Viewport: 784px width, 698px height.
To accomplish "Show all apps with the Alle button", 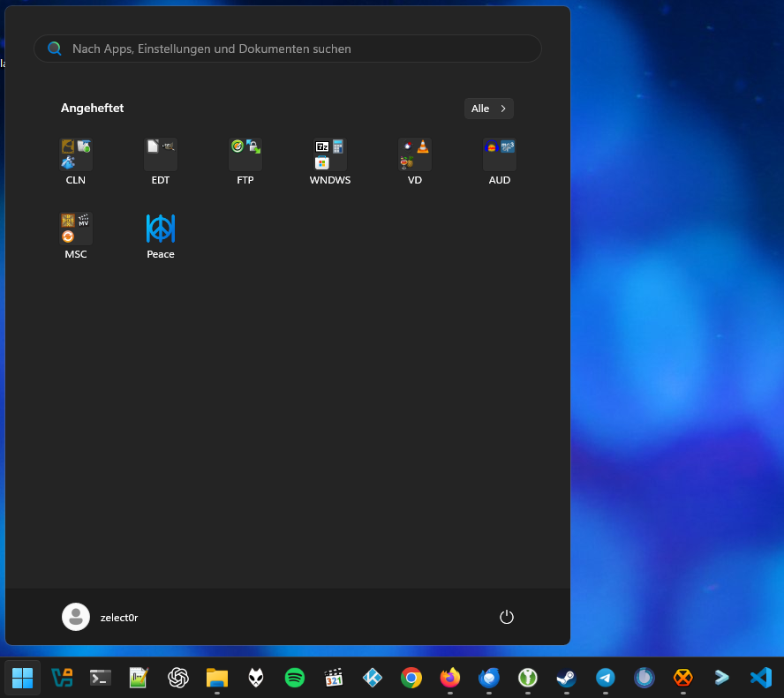I will [x=488, y=109].
